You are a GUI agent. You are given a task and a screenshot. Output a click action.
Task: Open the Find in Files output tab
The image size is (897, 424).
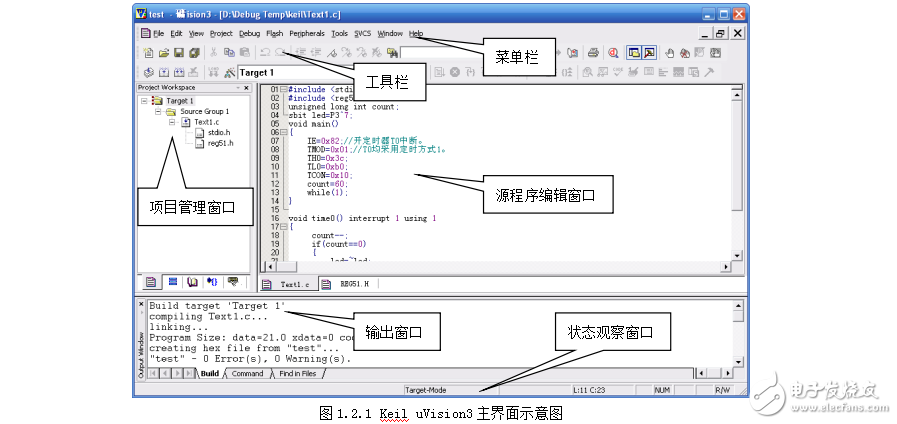(x=297, y=374)
